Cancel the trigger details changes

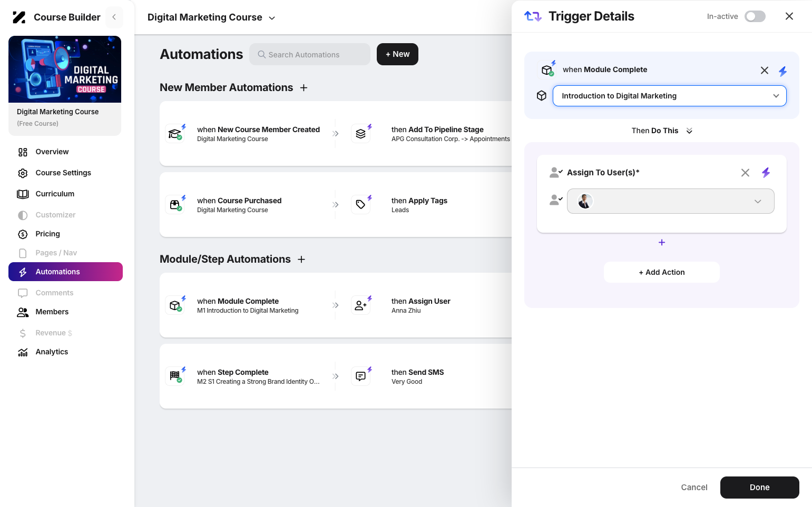[x=694, y=488]
